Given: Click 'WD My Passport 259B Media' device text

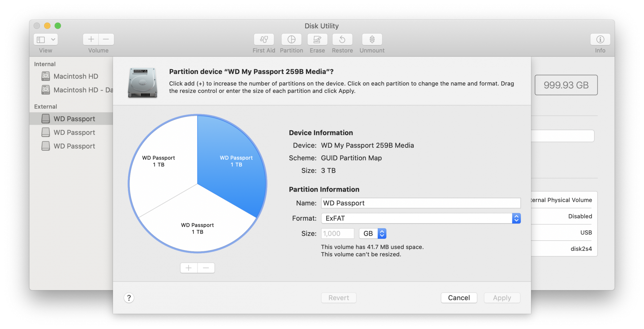Looking at the screenshot, I should (x=367, y=145).
